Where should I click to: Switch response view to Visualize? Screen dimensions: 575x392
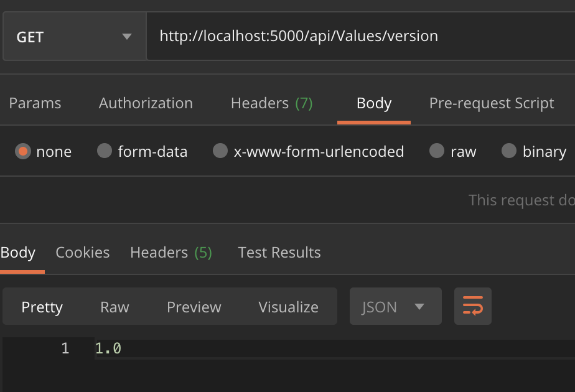click(288, 307)
